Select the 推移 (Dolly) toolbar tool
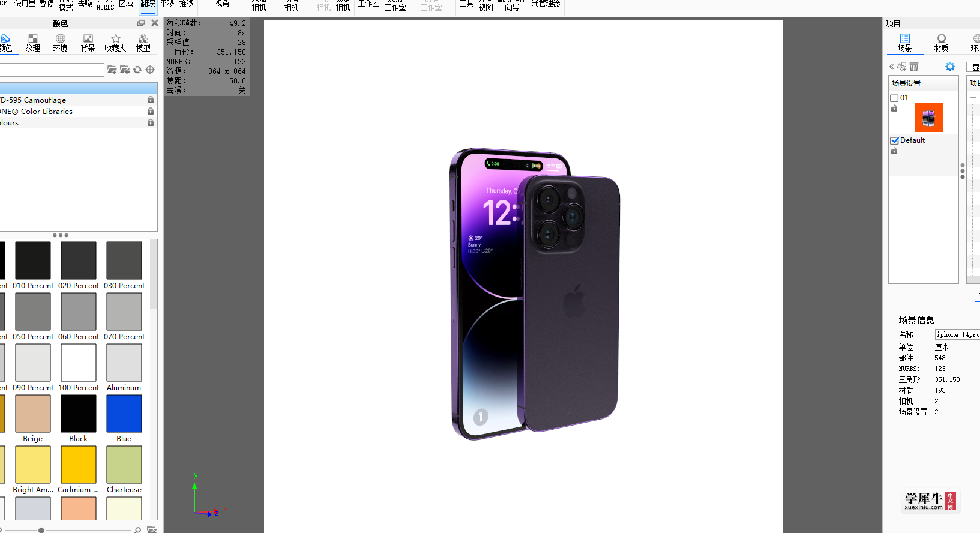The height and width of the screenshot is (533, 980). click(x=186, y=4)
